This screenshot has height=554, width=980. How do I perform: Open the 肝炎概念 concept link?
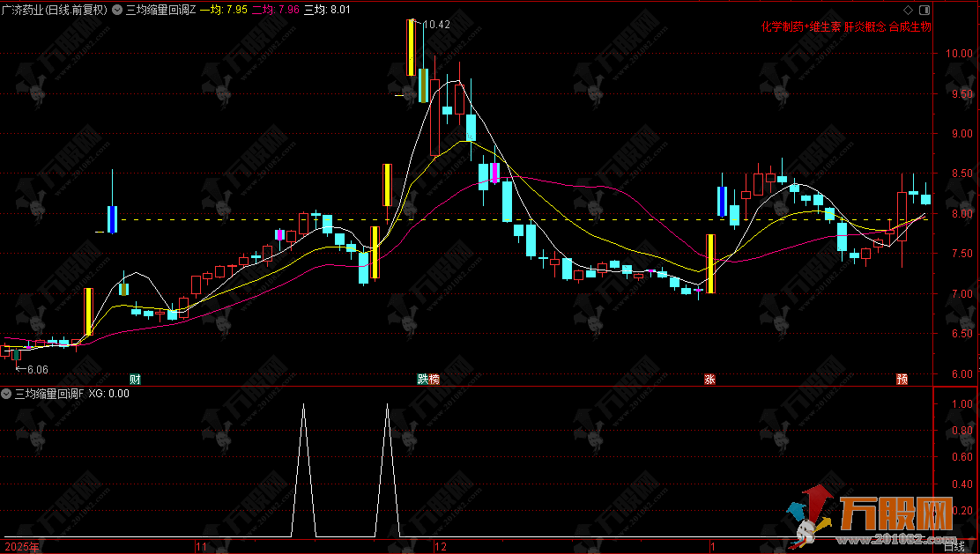[865, 26]
